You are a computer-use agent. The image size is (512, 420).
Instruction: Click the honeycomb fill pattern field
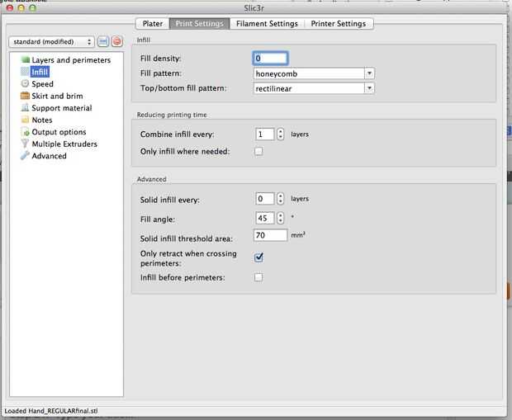coord(309,73)
